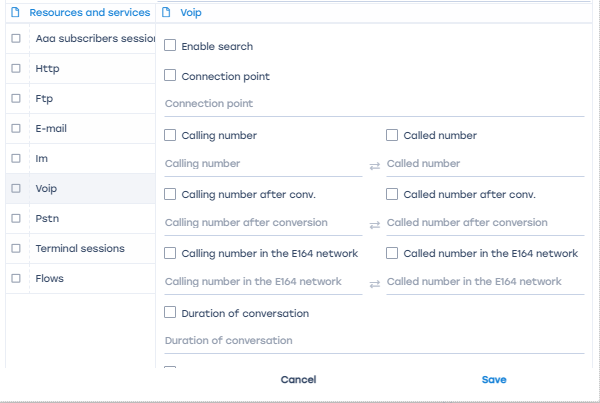Image resolution: width=600 pixels, height=403 pixels.
Task: Tick the Connection point checkbox
Action: pos(171,76)
